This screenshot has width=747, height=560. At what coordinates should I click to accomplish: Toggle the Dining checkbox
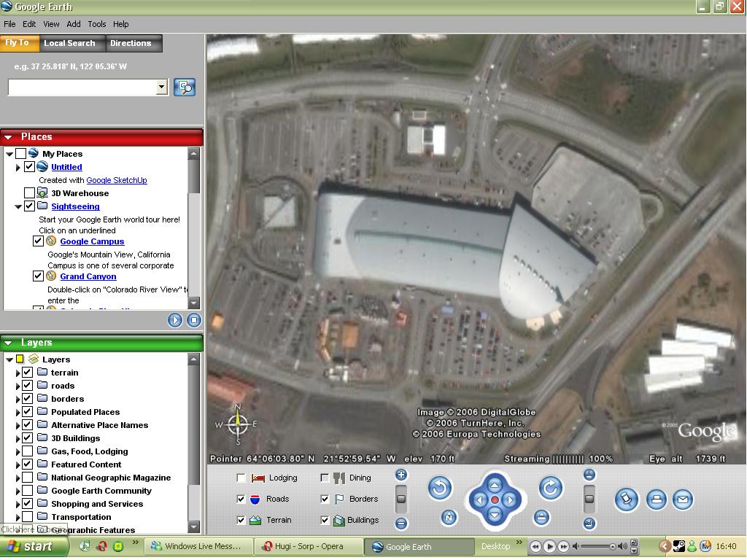[x=325, y=478]
